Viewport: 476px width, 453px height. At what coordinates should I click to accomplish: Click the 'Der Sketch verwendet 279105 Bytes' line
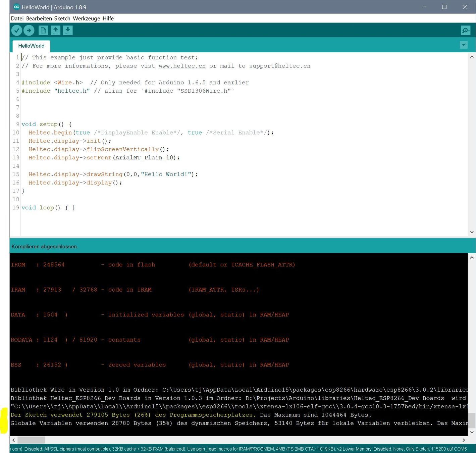[191, 415]
